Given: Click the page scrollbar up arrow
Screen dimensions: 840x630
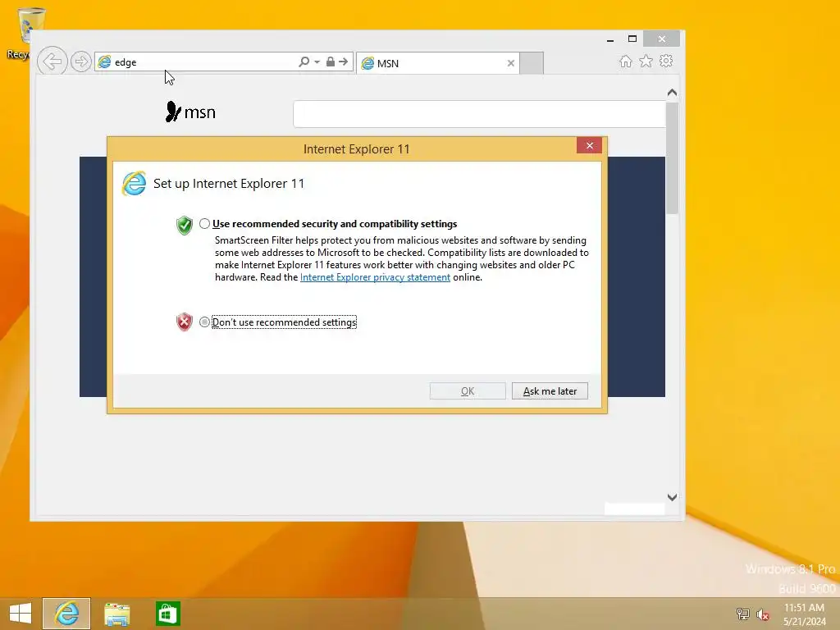Looking at the screenshot, I should pos(672,93).
